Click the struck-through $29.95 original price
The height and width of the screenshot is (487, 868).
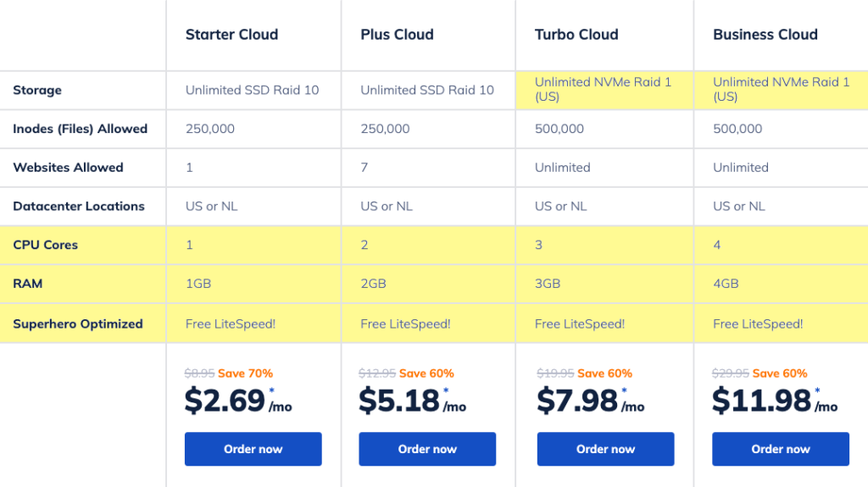(730, 374)
